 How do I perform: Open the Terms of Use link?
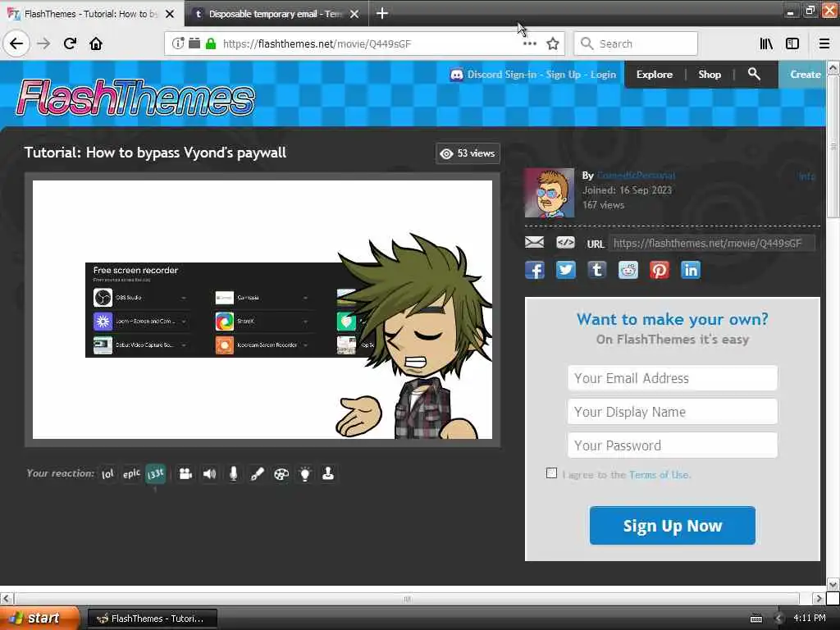pyautogui.click(x=659, y=475)
